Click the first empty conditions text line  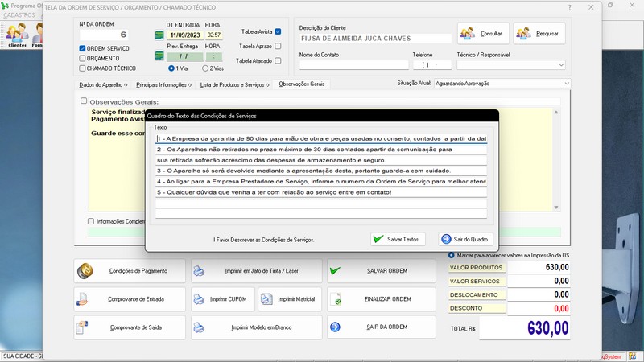coord(321,203)
